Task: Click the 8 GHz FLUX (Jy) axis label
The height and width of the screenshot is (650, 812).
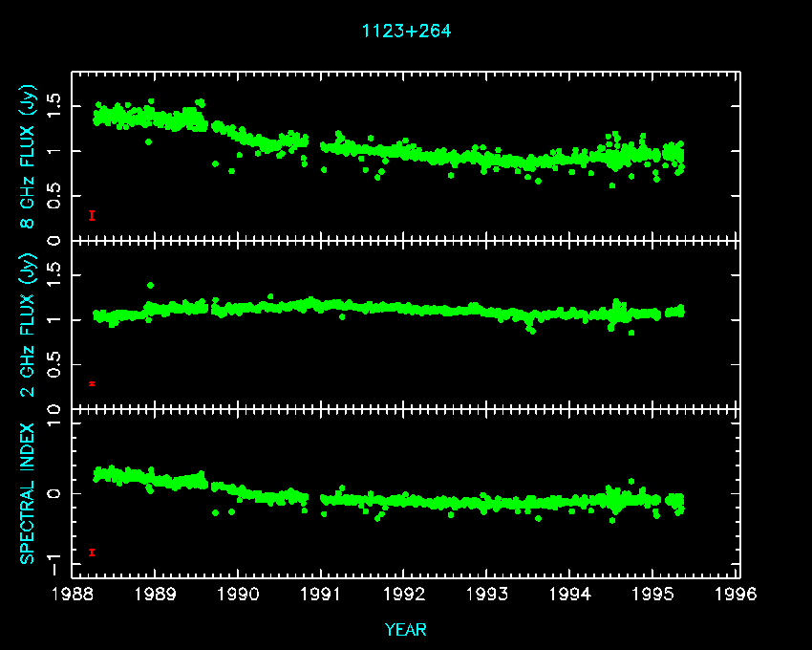Action: (30, 158)
